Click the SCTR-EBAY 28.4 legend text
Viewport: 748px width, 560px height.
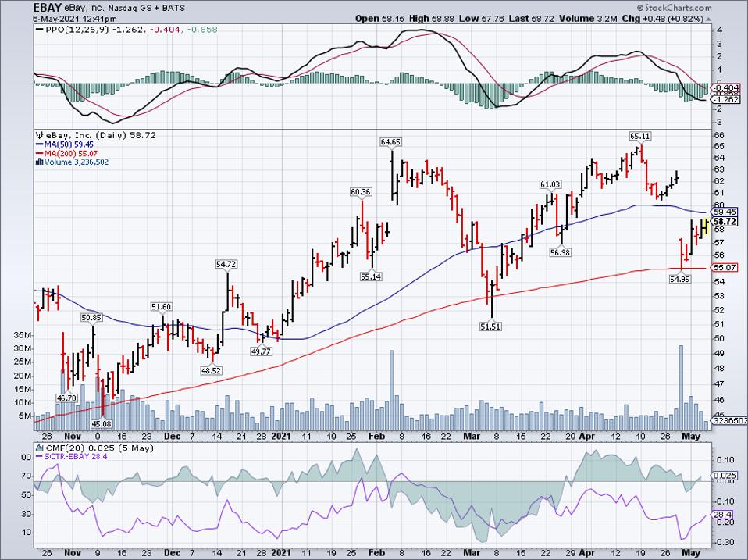click(x=76, y=457)
